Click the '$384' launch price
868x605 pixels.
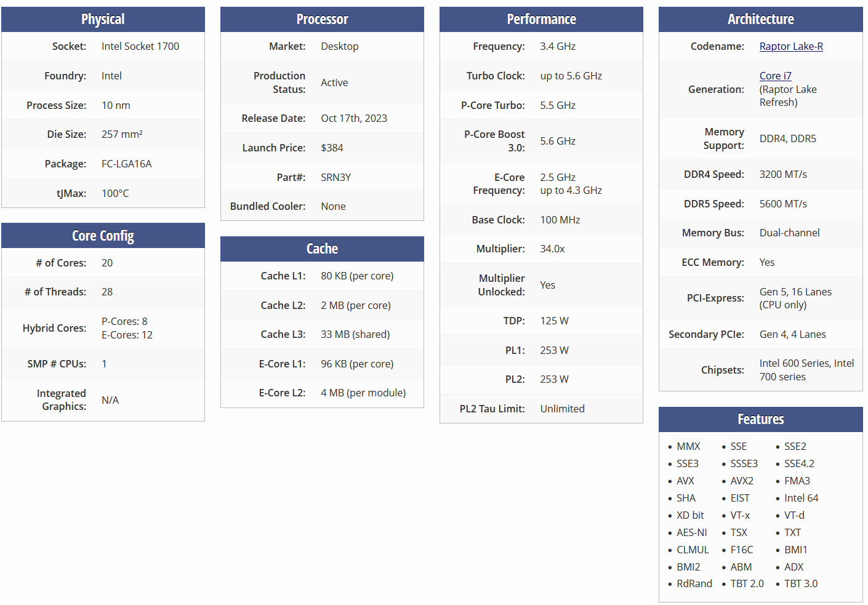332,148
